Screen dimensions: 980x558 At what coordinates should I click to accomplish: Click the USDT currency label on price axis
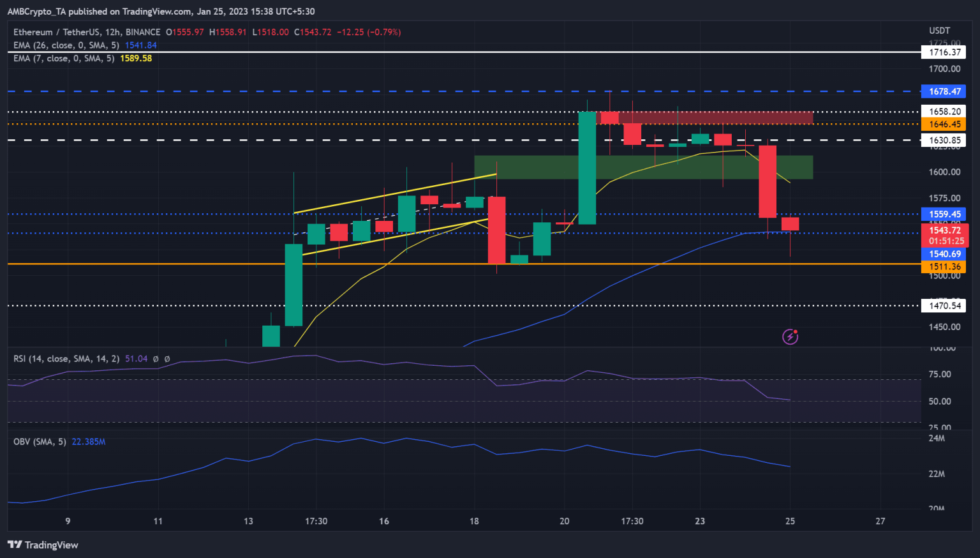pyautogui.click(x=939, y=31)
